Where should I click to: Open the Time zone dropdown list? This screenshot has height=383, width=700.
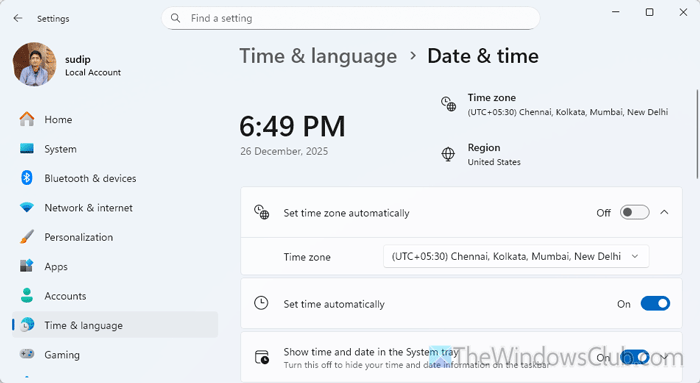(516, 257)
